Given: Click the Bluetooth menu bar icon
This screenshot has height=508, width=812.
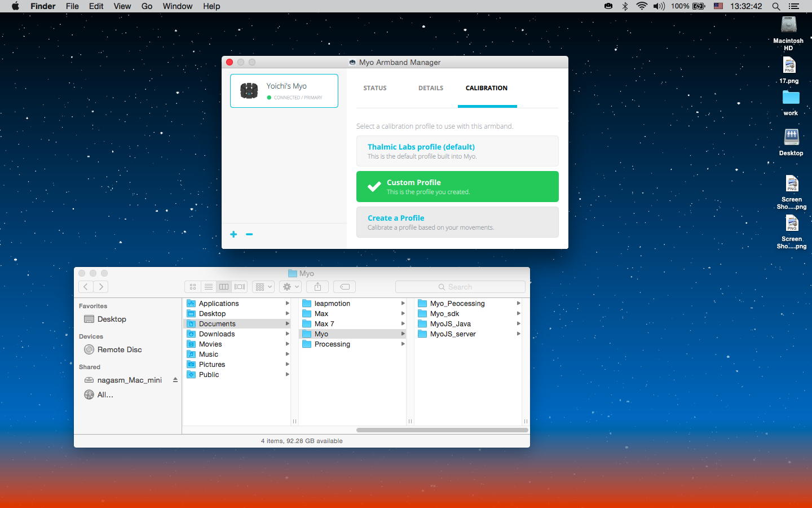Looking at the screenshot, I should coord(625,6).
